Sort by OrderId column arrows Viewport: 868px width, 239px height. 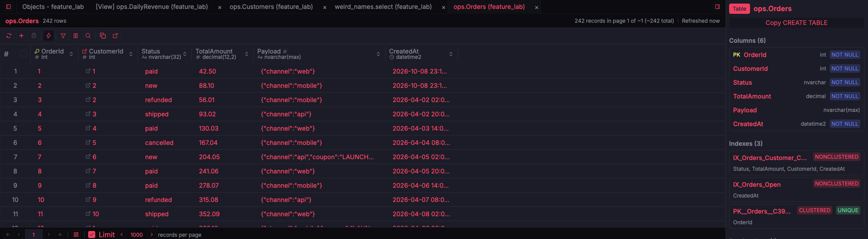pyautogui.click(x=71, y=54)
